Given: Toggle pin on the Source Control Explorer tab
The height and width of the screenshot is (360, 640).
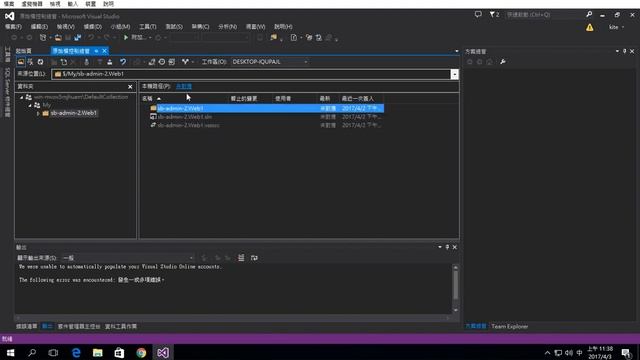Looking at the screenshot, I should [x=96, y=51].
